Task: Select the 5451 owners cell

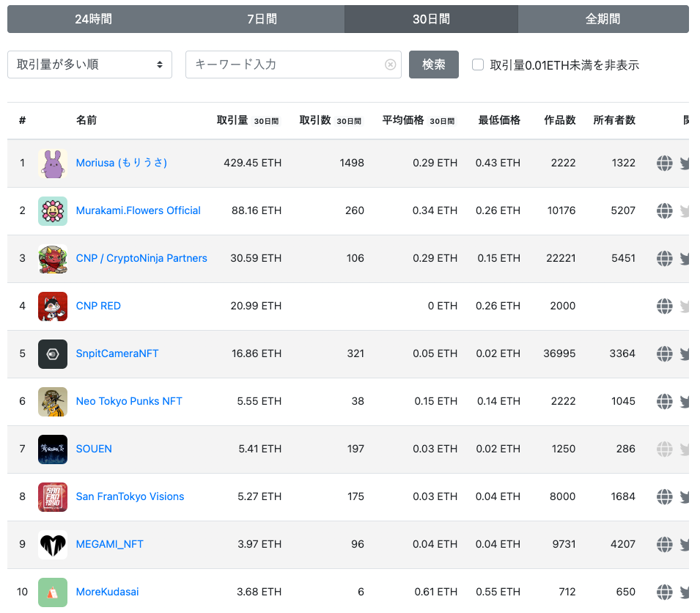Action: [623, 259]
